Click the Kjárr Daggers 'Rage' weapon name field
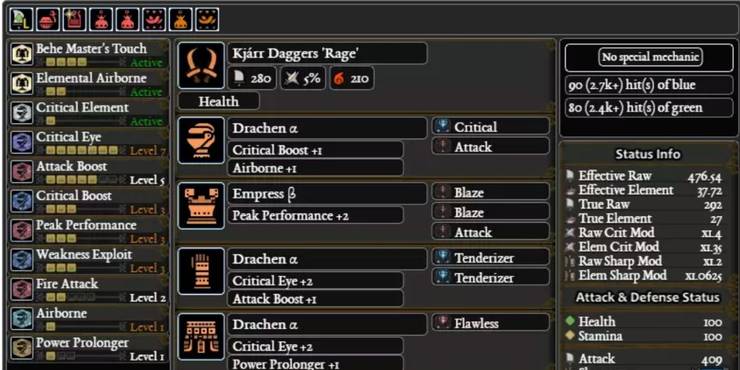The height and width of the screenshot is (370, 740). click(328, 53)
